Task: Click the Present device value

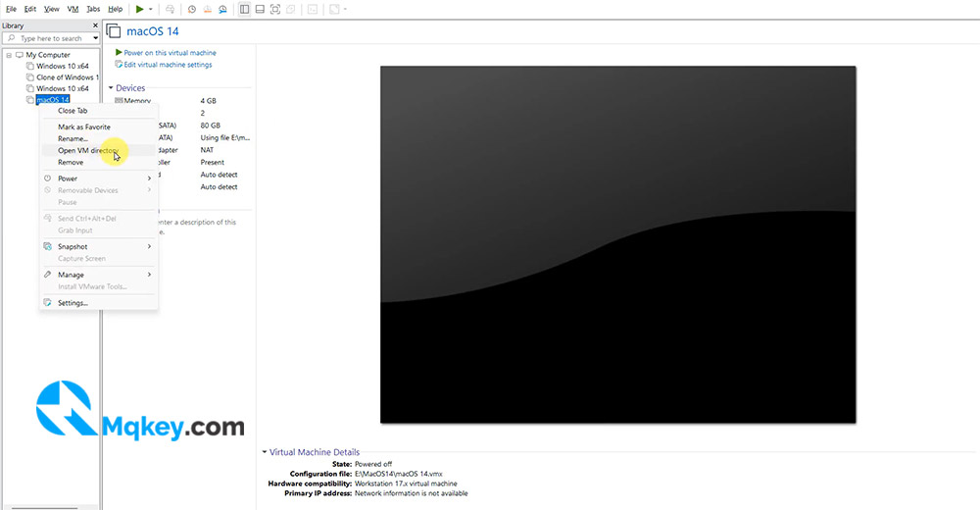Action: pyautogui.click(x=212, y=162)
